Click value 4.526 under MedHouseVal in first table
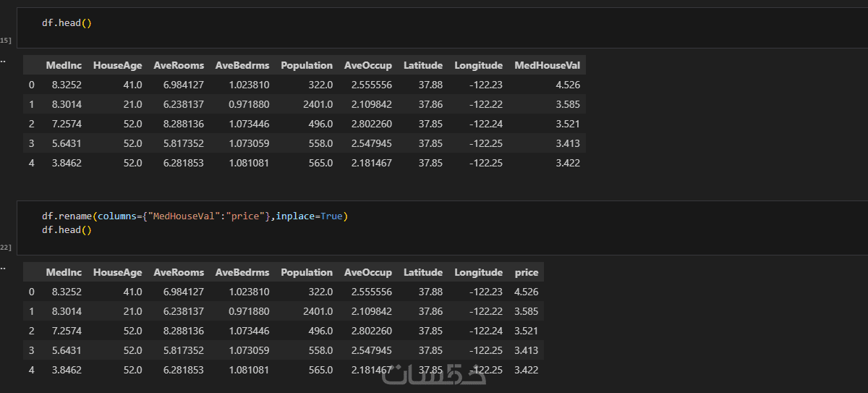Viewport: 868px width, 393px height. pyautogui.click(x=567, y=85)
